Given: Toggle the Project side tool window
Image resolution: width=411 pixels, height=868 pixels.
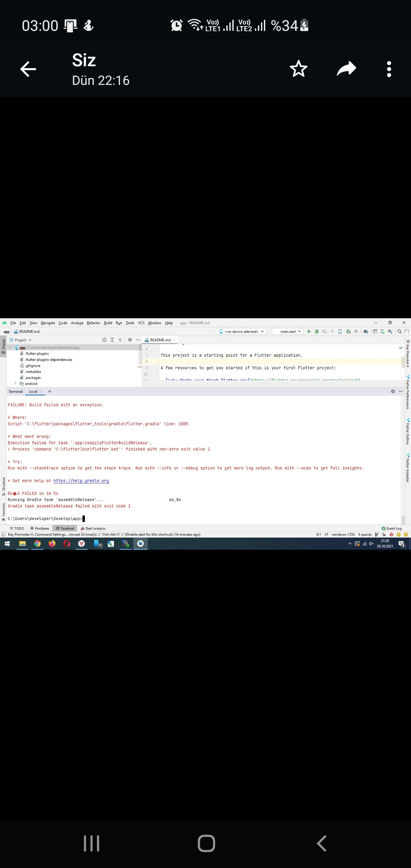Looking at the screenshot, I should click(x=3, y=346).
